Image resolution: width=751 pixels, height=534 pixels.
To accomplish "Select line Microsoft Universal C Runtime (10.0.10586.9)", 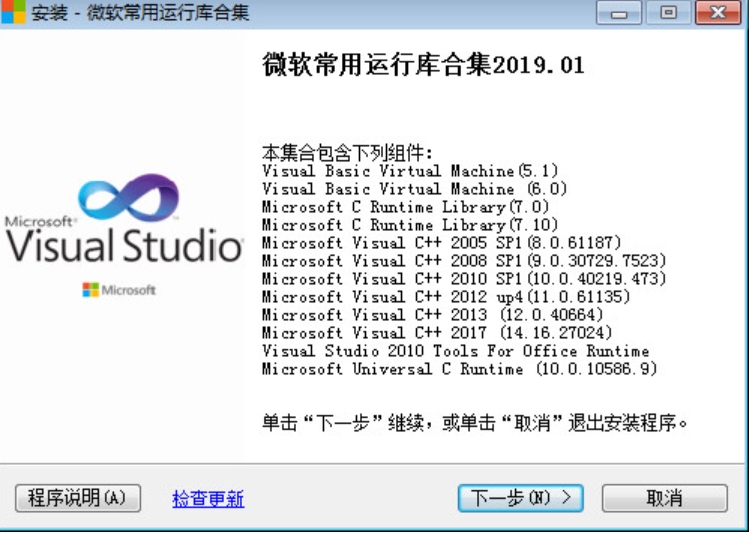I will tap(459, 369).
